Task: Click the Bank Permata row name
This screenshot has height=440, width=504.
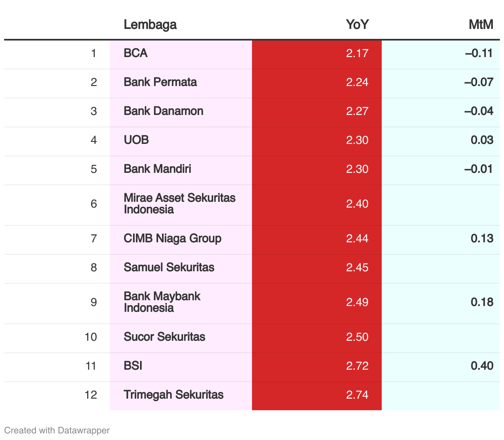Action: 160,82
